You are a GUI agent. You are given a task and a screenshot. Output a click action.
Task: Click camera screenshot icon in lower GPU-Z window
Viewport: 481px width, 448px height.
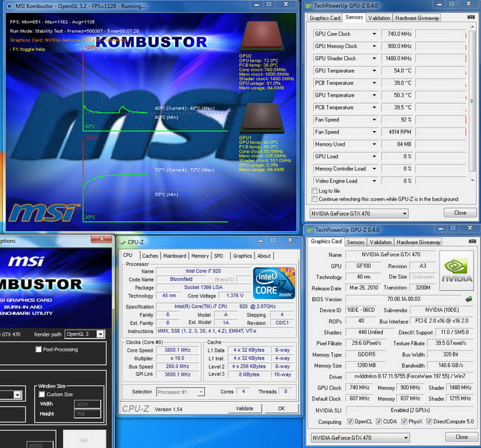pos(472,241)
